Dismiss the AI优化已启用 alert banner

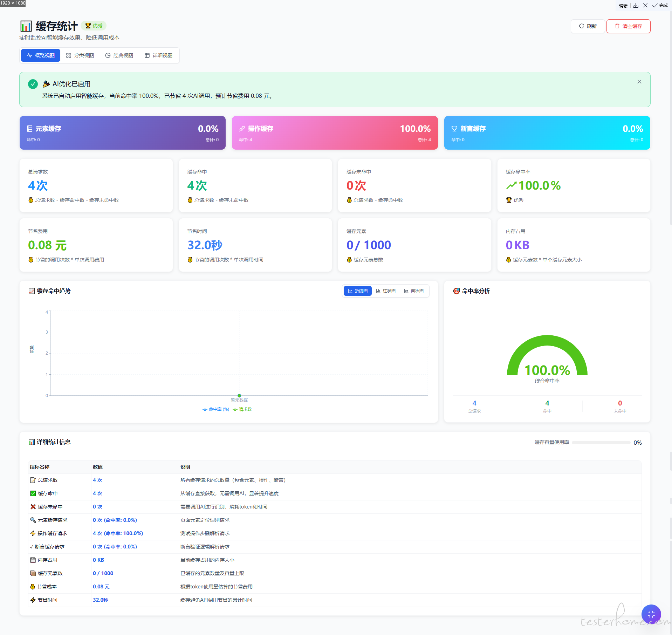click(x=639, y=82)
